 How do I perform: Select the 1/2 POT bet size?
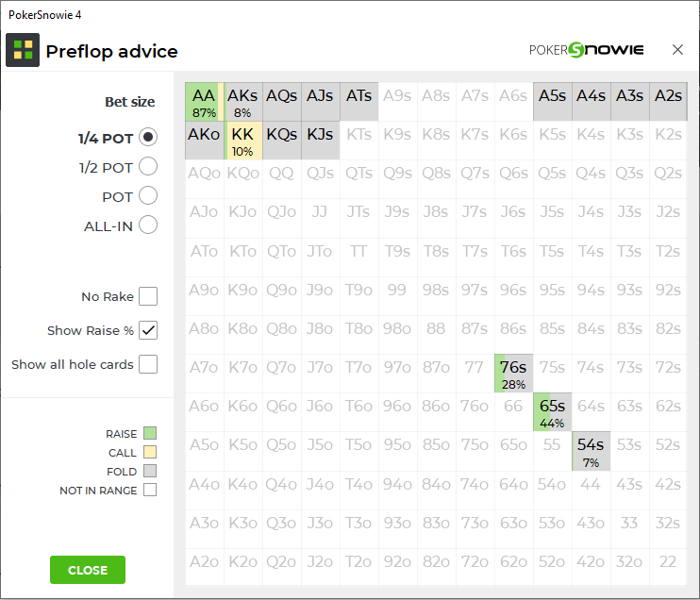coord(148,167)
